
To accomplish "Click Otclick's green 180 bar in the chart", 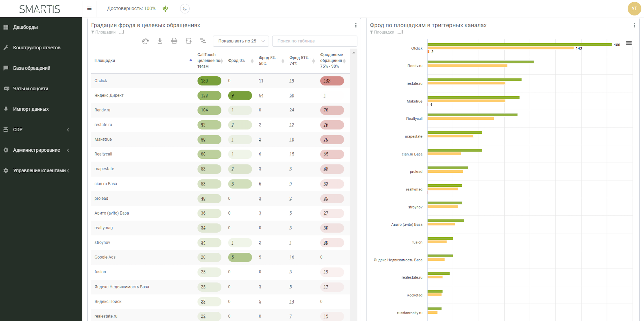I will click(519, 44).
